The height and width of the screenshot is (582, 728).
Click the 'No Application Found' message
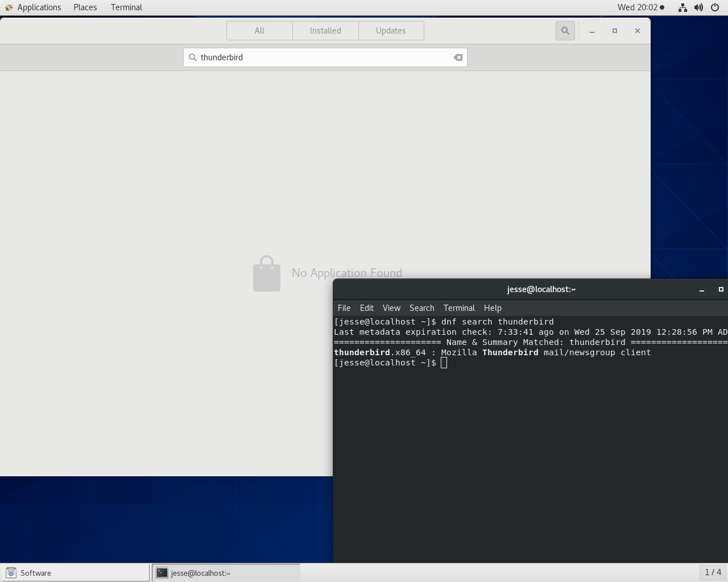347,273
